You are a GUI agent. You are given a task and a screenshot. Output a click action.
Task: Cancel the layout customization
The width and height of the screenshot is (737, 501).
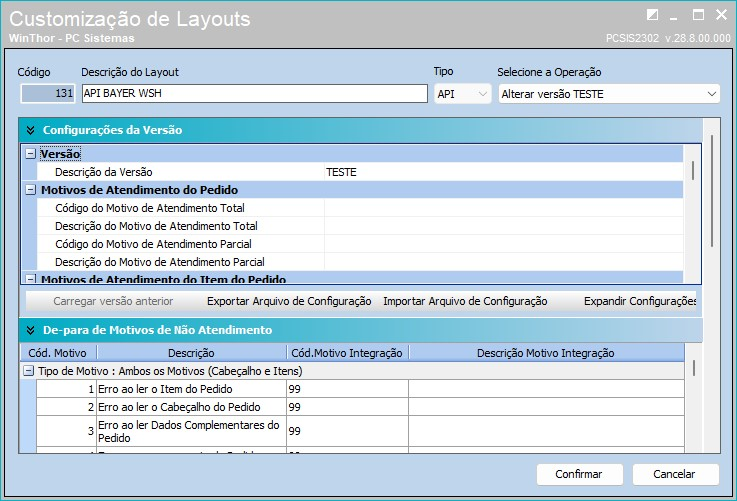675,474
